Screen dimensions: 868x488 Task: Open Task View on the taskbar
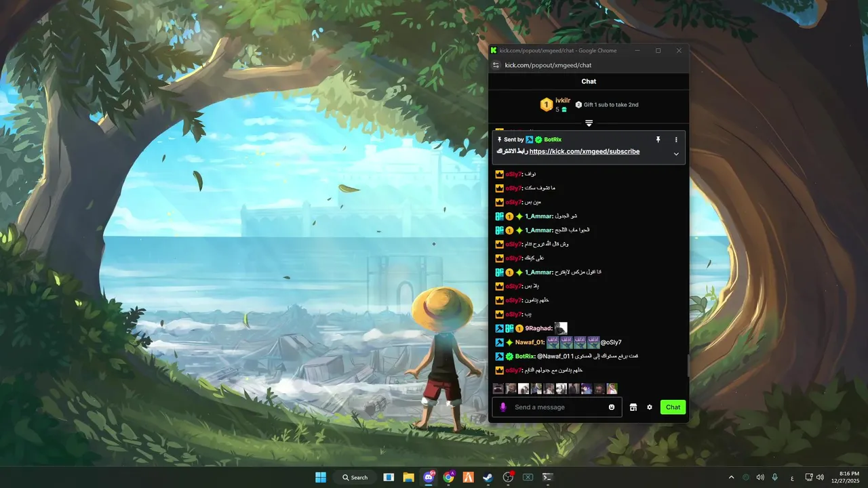[x=389, y=477]
